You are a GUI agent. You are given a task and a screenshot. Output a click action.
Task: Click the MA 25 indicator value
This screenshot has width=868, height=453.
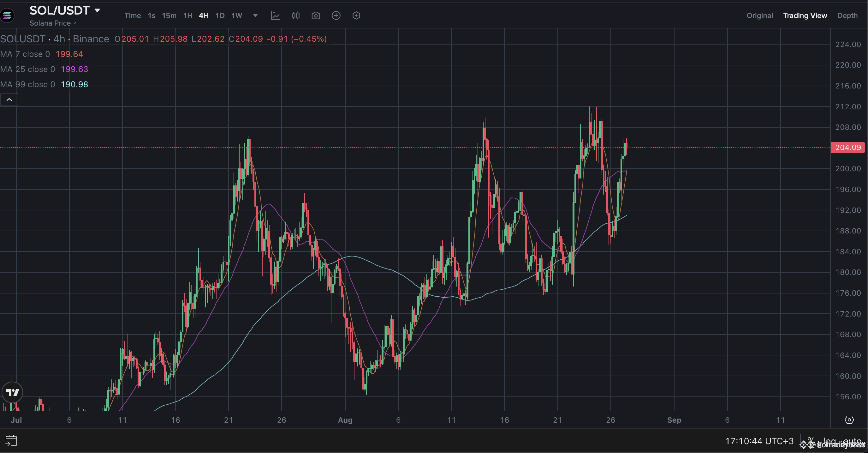(x=74, y=69)
